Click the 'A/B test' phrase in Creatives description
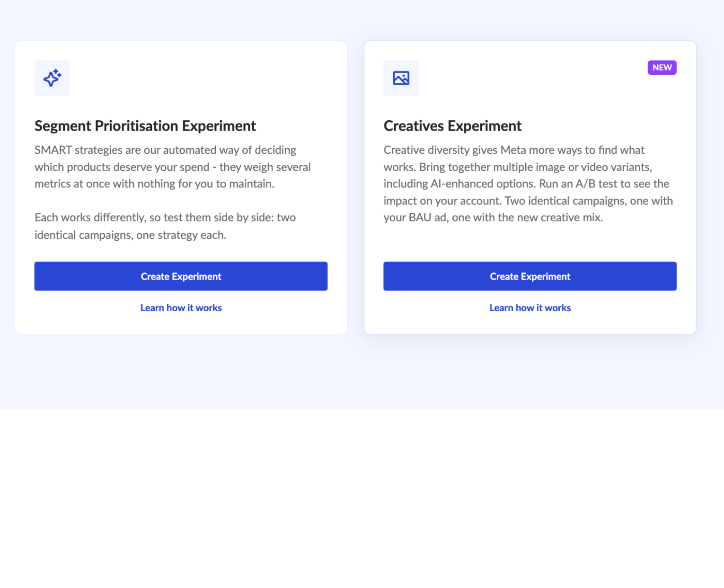 pyautogui.click(x=596, y=184)
